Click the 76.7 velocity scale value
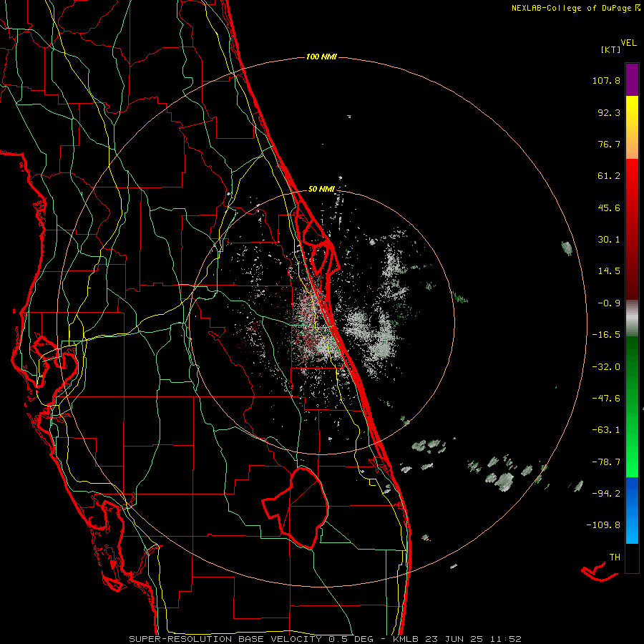Image resolution: width=644 pixels, height=644 pixels. [609, 144]
